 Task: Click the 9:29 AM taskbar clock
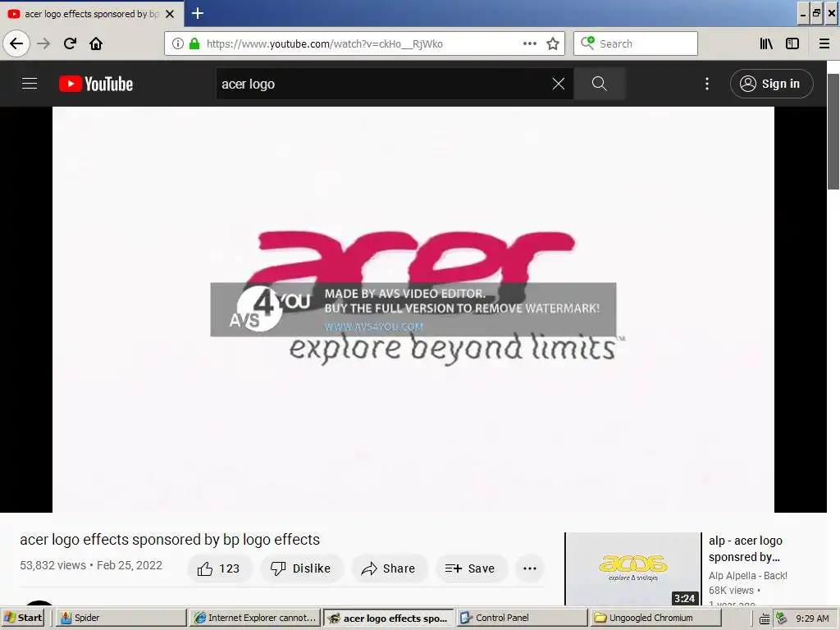pos(812,619)
